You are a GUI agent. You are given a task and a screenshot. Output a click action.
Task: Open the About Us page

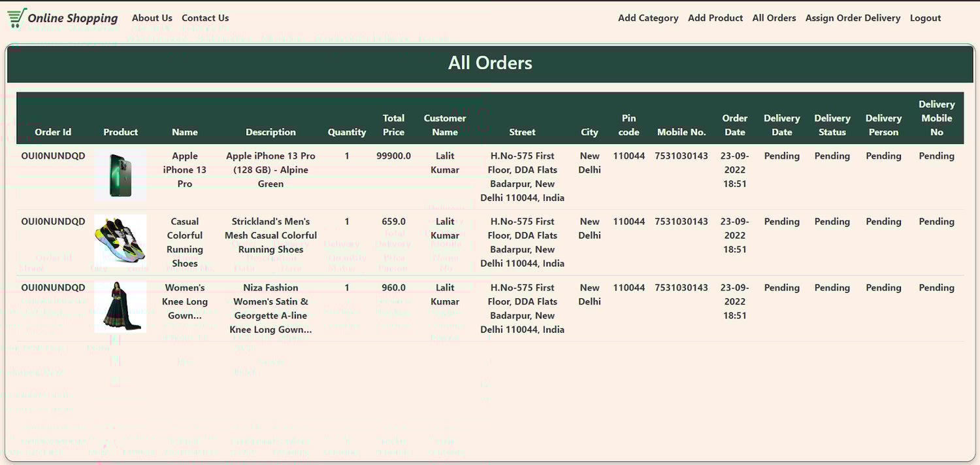pos(152,18)
